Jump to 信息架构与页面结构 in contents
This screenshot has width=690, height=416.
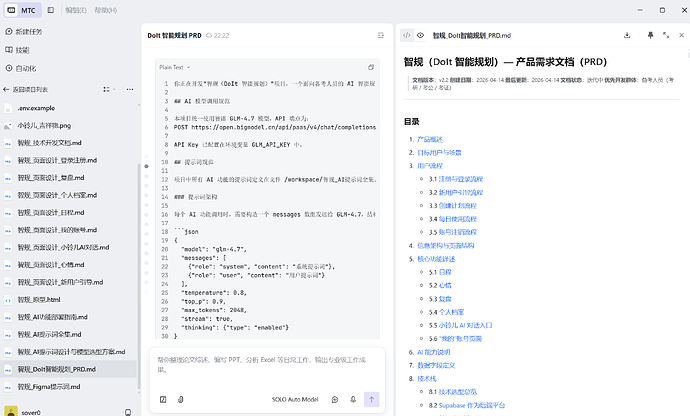[446, 246]
